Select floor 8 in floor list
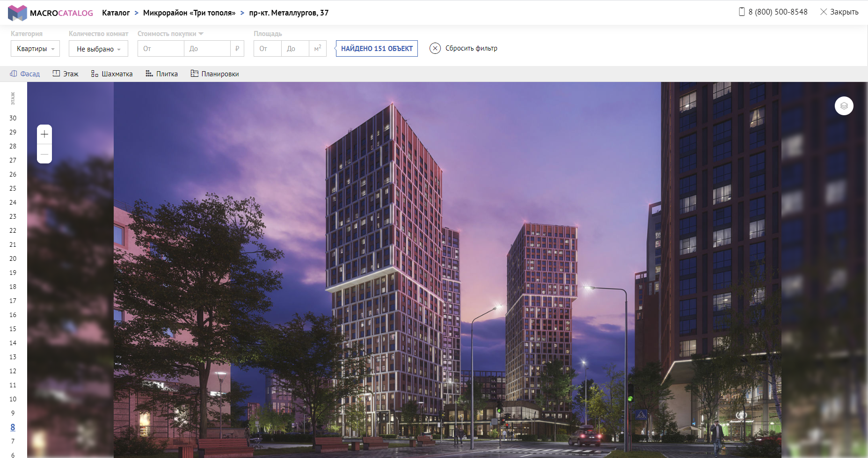This screenshot has height=458, width=868. (13, 427)
